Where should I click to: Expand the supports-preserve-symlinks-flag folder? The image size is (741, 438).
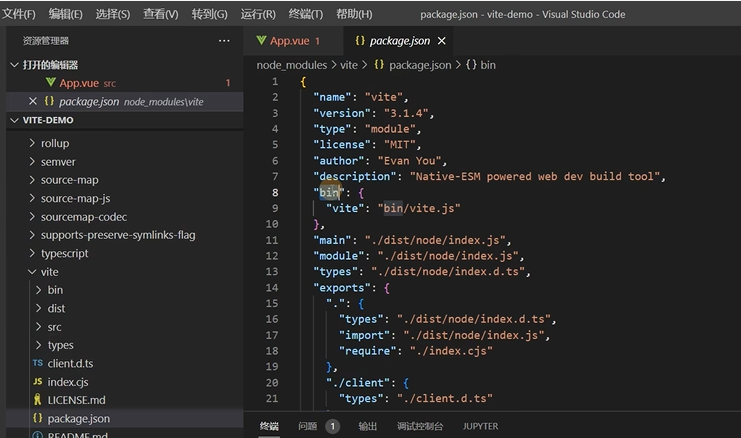tap(32, 234)
